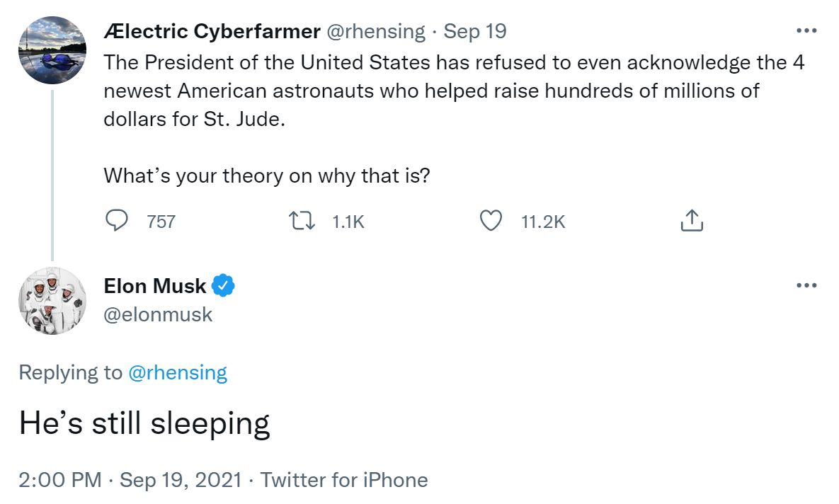This screenshot has height=504, width=839.
Task: Toggle retweet status on @rhensing's post
Action: 302,221
